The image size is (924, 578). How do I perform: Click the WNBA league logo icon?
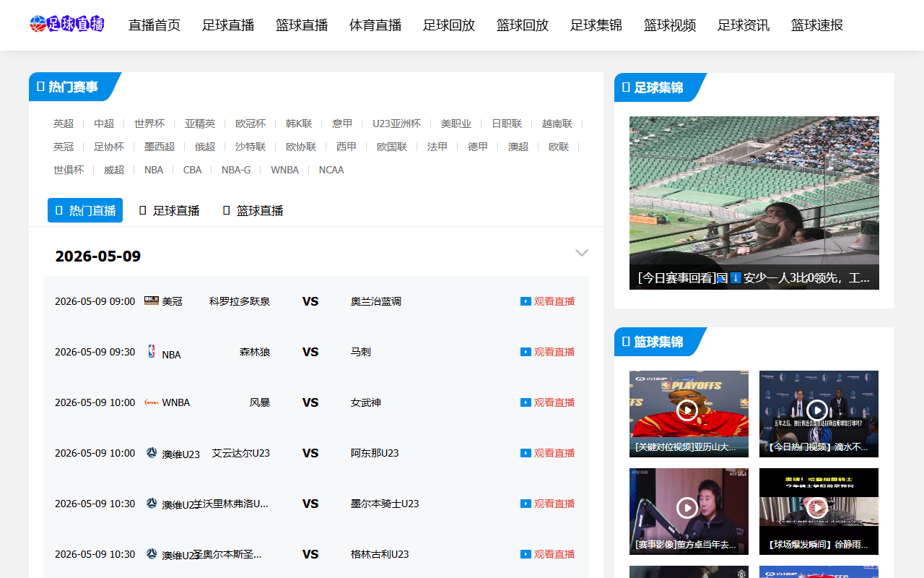pos(152,402)
